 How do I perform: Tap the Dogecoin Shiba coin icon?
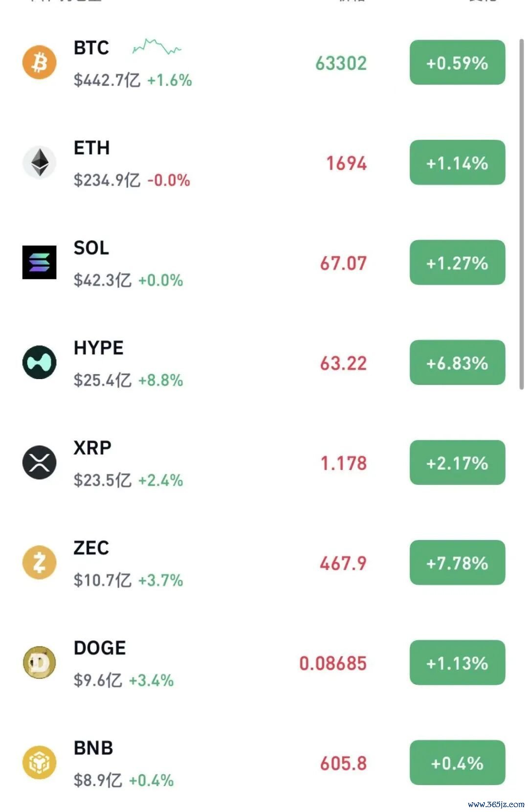39,662
